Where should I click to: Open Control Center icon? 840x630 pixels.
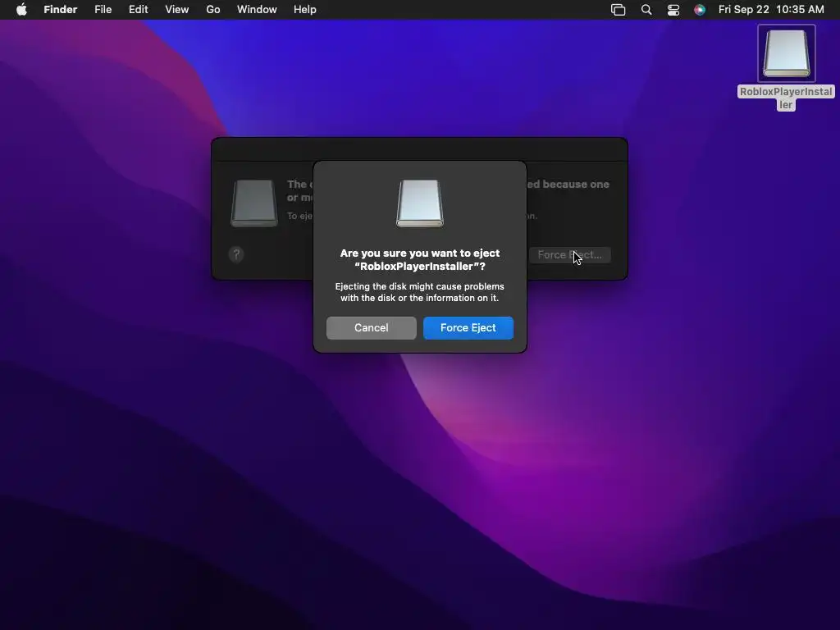[x=673, y=10]
